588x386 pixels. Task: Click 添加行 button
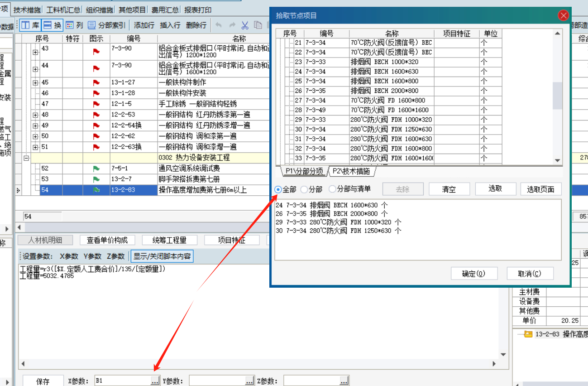[x=144, y=25]
